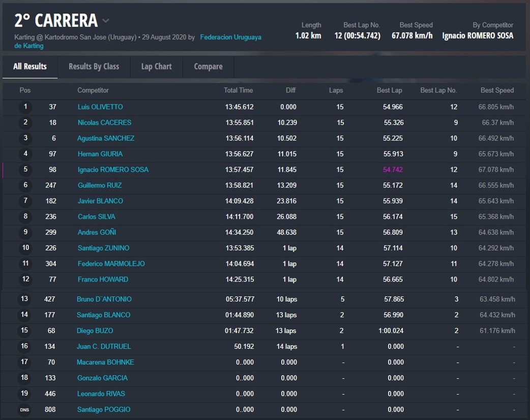Image resolution: width=530 pixels, height=420 pixels.
Task: Select the Compare tab
Action: 208,67
